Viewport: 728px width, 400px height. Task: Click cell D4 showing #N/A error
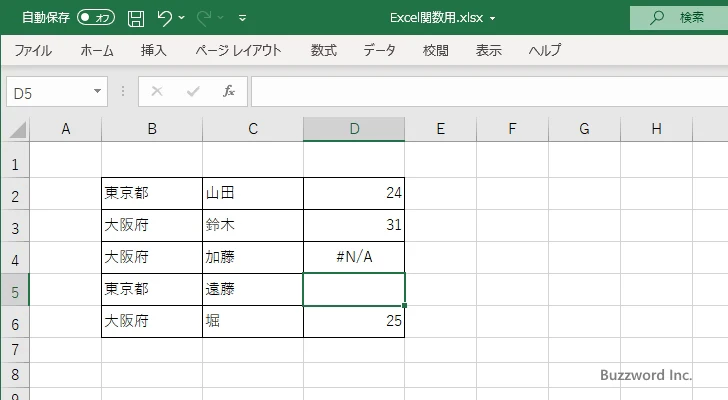[x=354, y=258]
